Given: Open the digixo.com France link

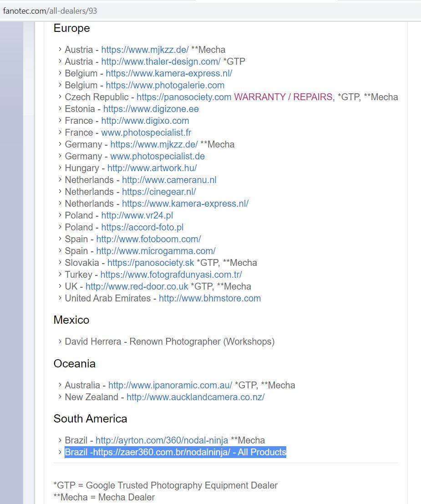Looking at the screenshot, I should tap(145, 121).
